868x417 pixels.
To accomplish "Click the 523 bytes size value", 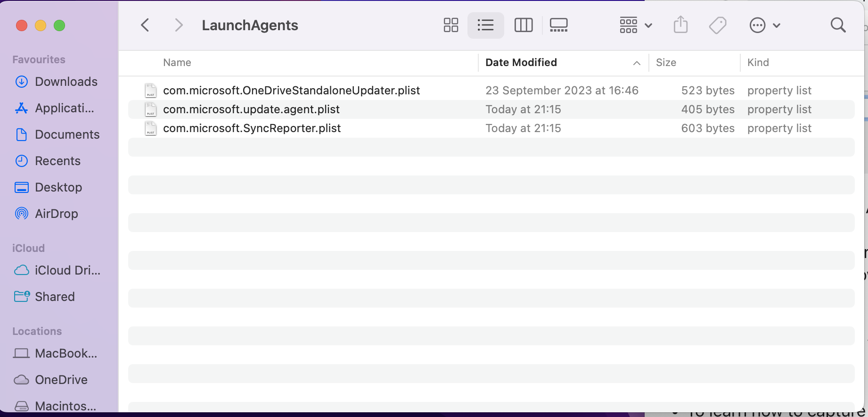I will tap(708, 91).
